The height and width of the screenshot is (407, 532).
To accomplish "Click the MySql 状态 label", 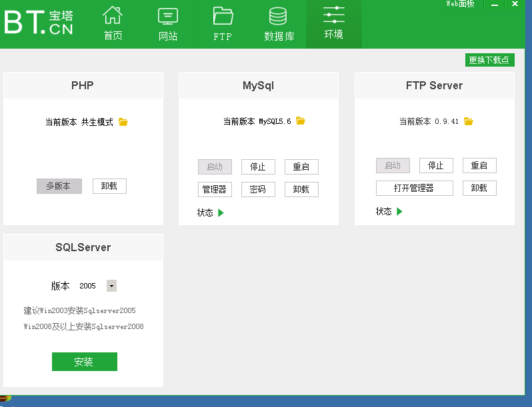I will click(x=205, y=212).
